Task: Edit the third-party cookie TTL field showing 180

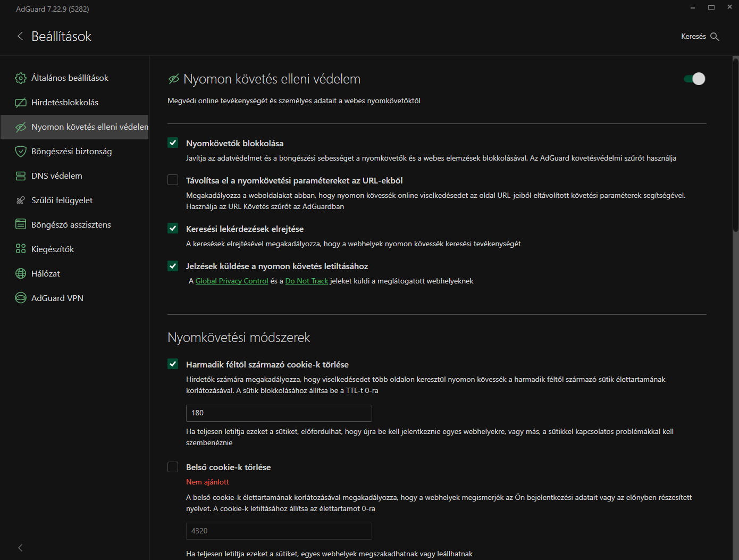Action: tap(279, 413)
